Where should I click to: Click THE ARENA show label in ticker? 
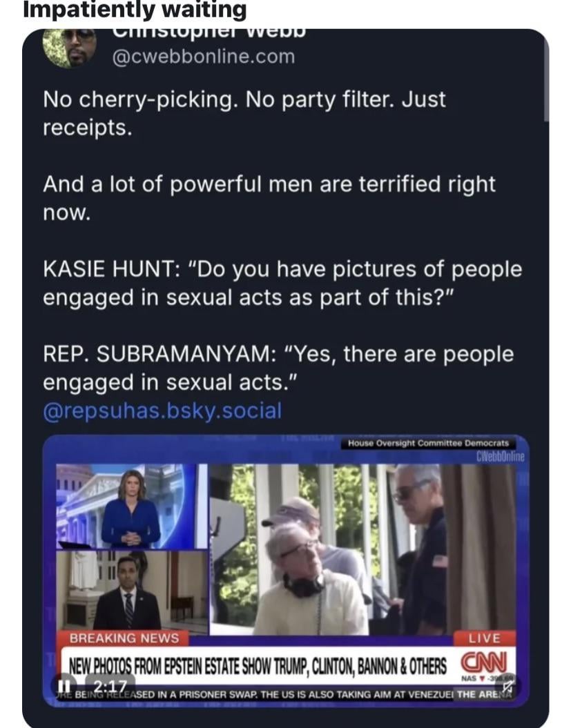(485, 695)
